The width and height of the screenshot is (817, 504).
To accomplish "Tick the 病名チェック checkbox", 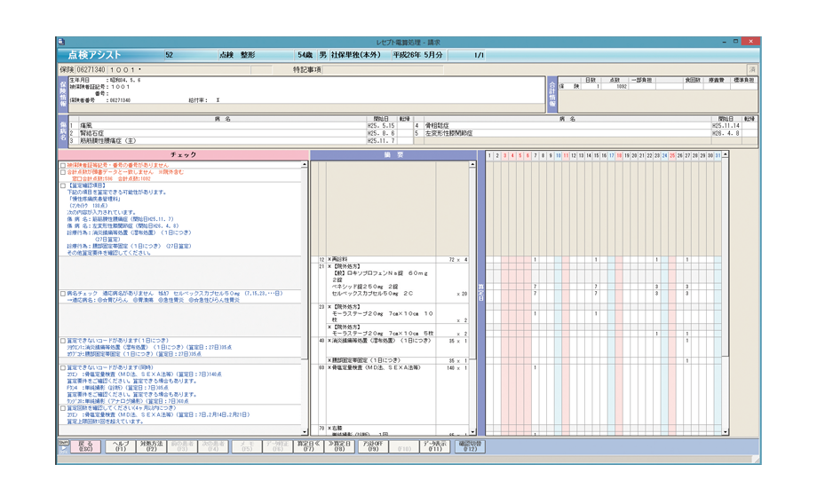I will coord(63,293).
